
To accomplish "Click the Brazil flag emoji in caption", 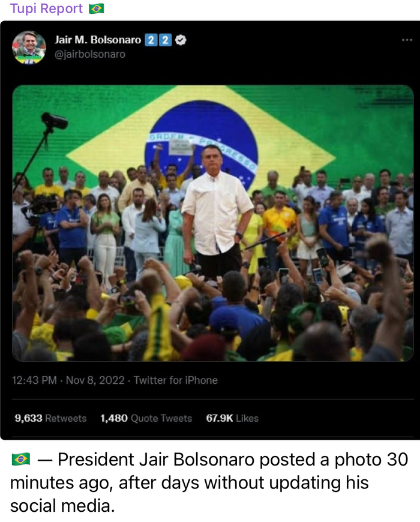I will tap(20, 460).
